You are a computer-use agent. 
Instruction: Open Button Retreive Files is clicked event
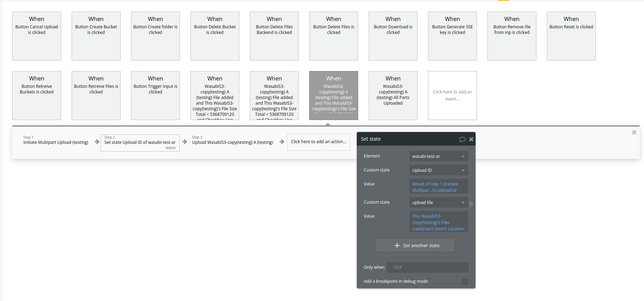click(x=96, y=96)
